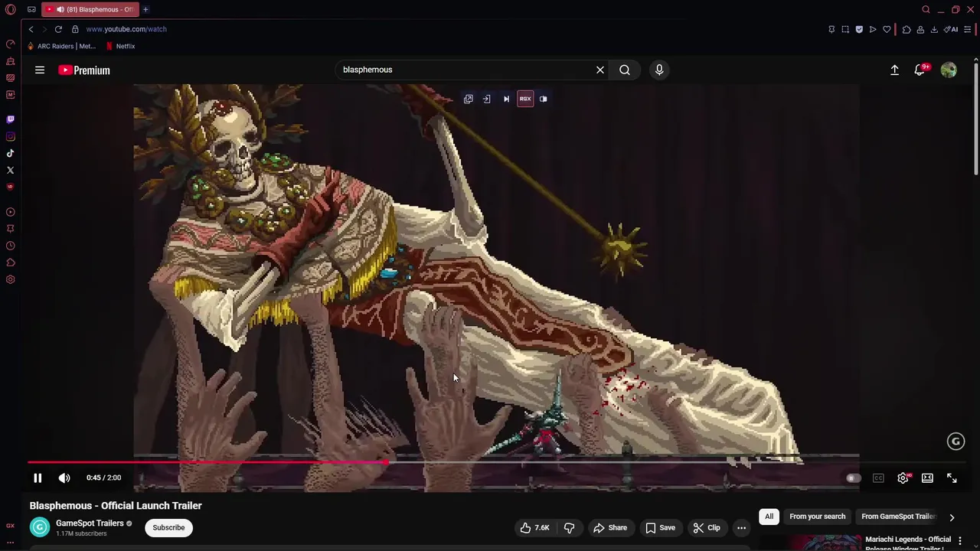Select From GameSpot Trailers chip

tap(898, 517)
